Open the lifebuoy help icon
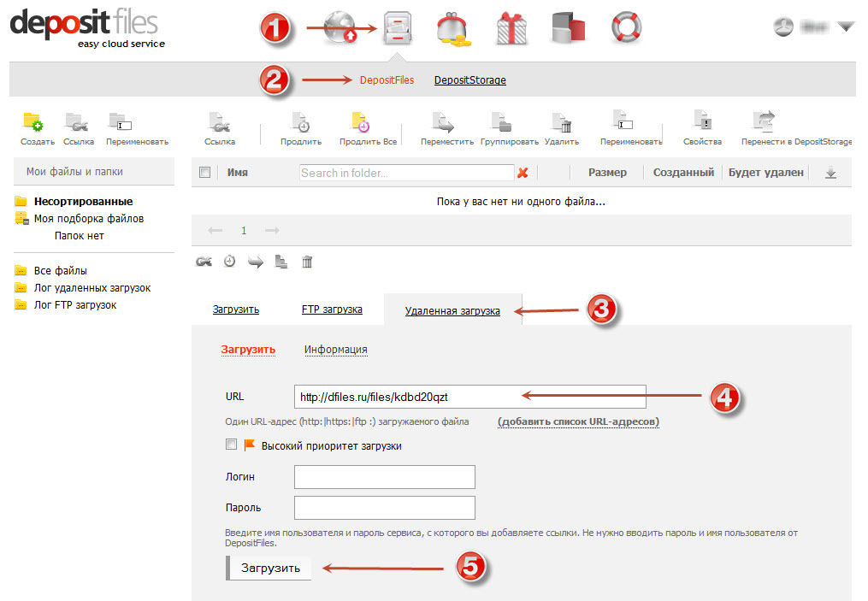Image resolution: width=868 pixels, height=601 pixels. click(626, 27)
